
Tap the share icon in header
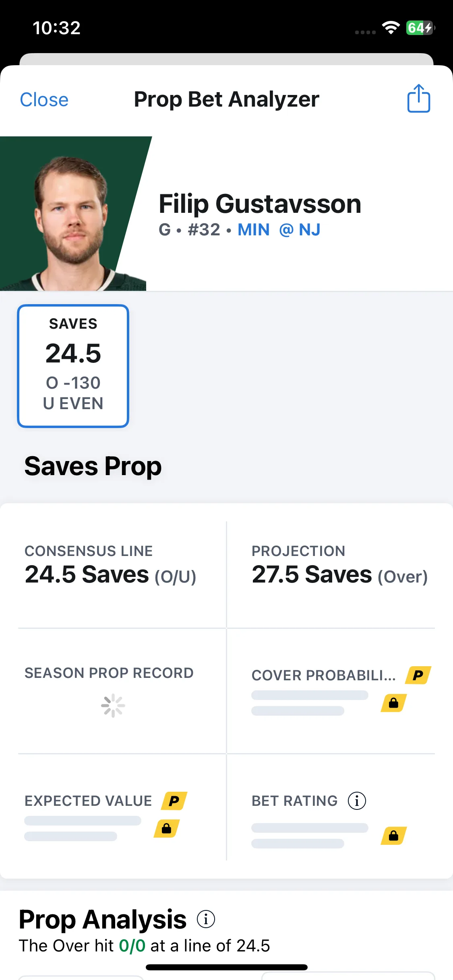pos(418,99)
